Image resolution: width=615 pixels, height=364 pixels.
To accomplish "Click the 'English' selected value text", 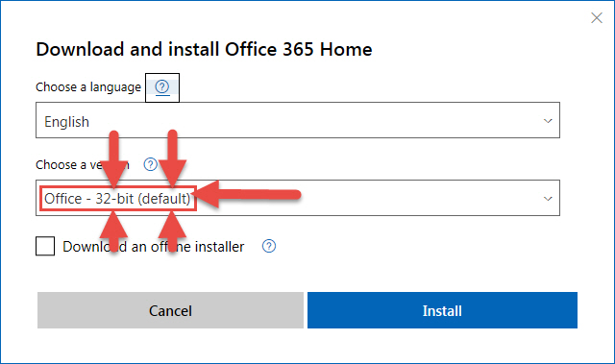I will click(x=66, y=122).
